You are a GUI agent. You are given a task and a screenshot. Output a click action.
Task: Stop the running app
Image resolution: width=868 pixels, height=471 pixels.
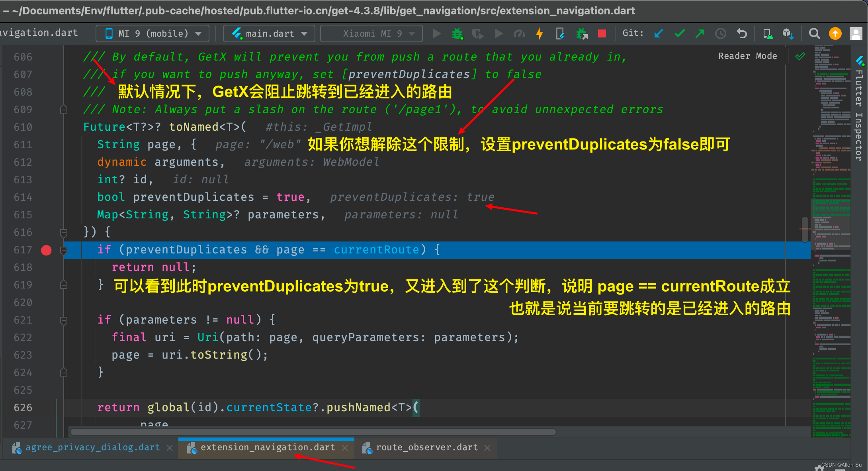(602, 34)
